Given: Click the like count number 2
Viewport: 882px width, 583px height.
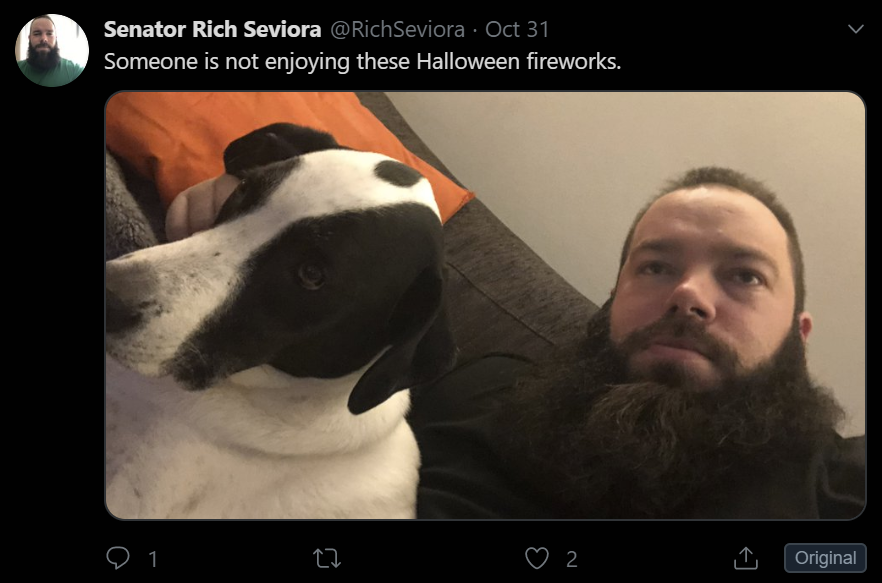Looking at the screenshot, I should pyautogui.click(x=572, y=559).
